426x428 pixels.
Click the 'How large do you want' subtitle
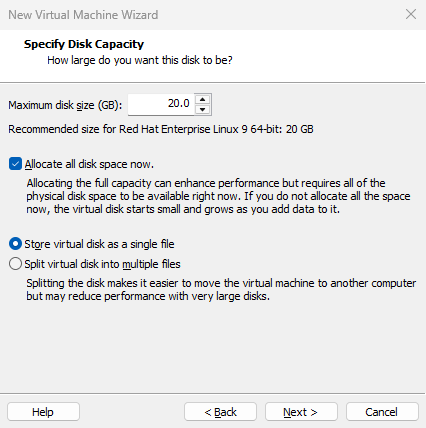pyautogui.click(x=140, y=60)
